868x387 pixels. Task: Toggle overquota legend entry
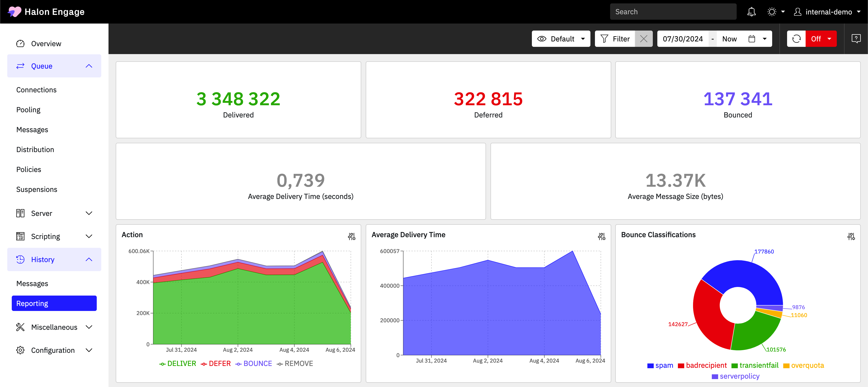pos(803,365)
